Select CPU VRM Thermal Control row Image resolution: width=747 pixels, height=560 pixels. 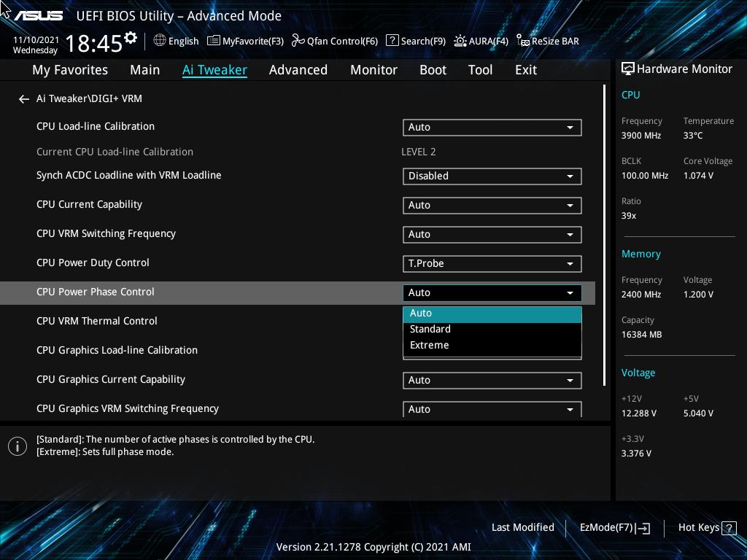click(298, 322)
